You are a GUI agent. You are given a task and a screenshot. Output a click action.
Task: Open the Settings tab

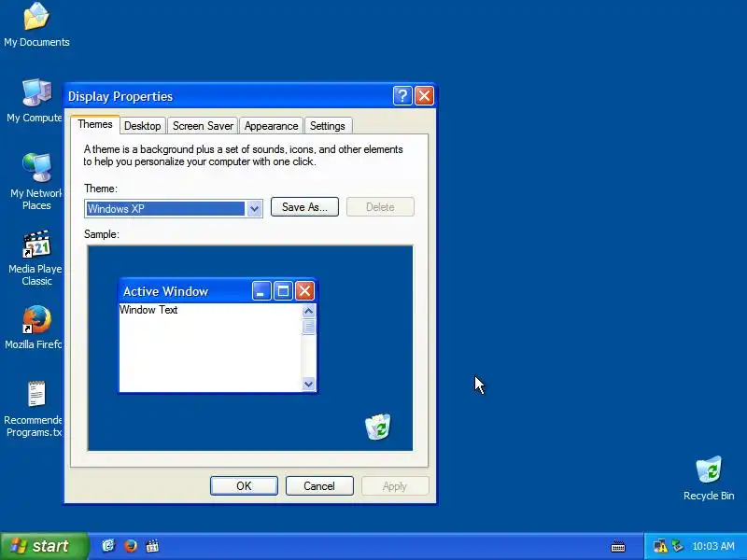pos(328,126)
